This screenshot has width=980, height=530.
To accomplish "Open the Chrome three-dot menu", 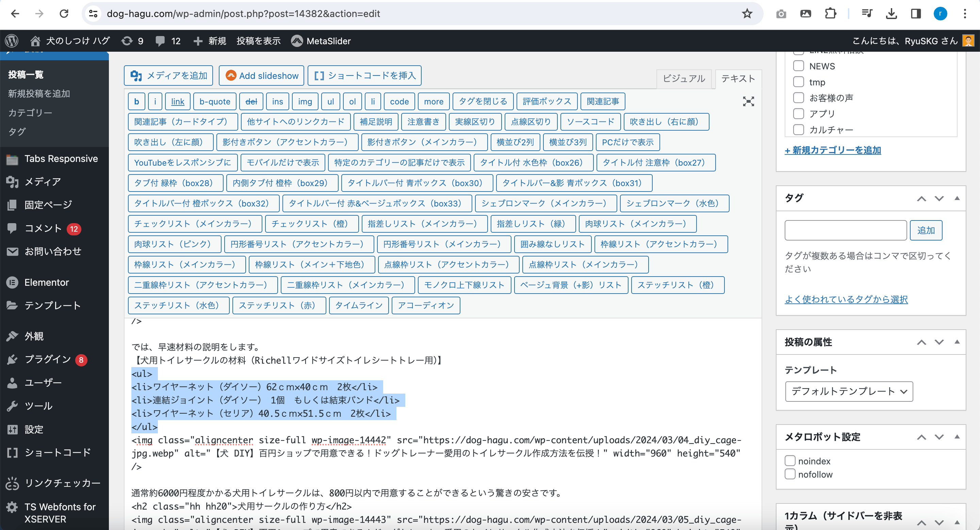I will coord(965,14).
